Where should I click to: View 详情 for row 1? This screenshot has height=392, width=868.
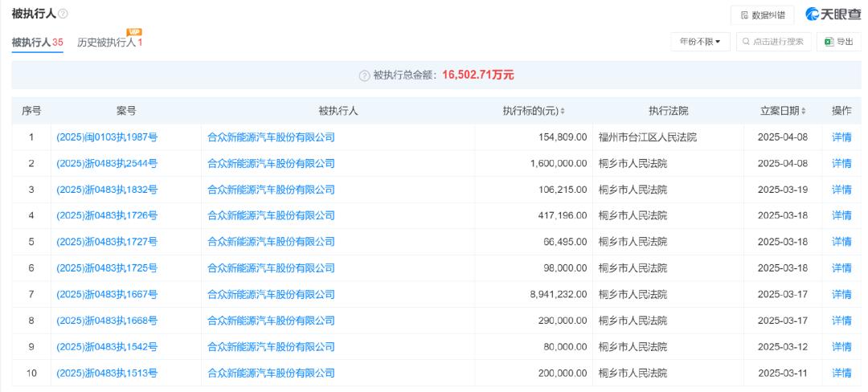[x=841, y=137]
